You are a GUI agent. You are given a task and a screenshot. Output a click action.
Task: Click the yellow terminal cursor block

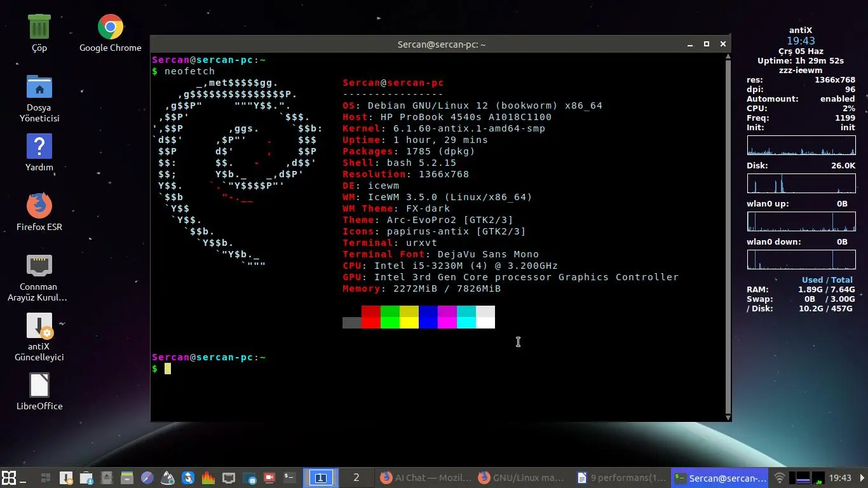168,369
